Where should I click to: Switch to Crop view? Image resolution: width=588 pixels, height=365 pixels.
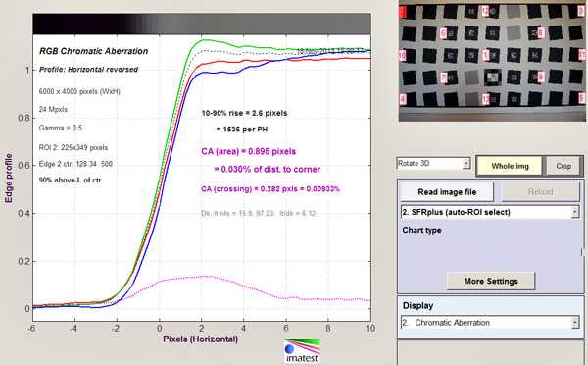pyautogui.click(x=563, y=166)
